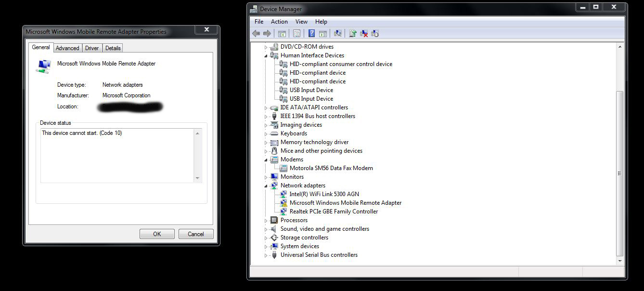Click the Processors chip icon
The height and width of the screenshot is (291, 644).
[274, 220]
